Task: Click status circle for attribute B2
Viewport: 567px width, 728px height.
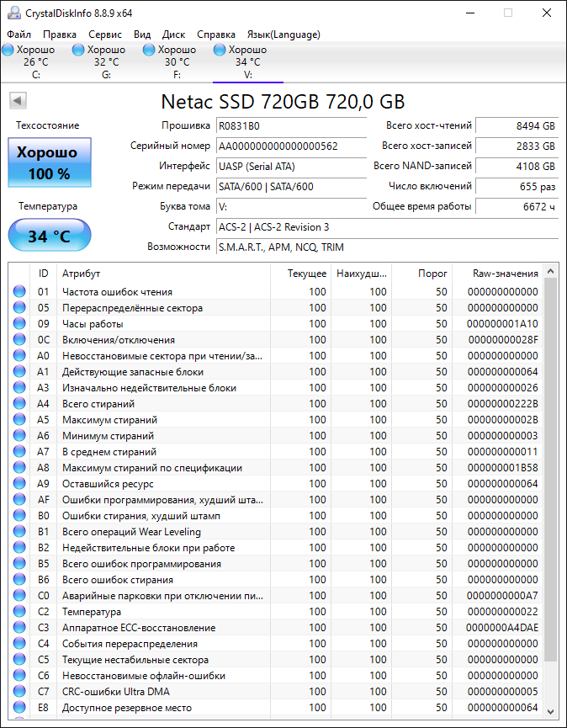Action: point(19,547)
